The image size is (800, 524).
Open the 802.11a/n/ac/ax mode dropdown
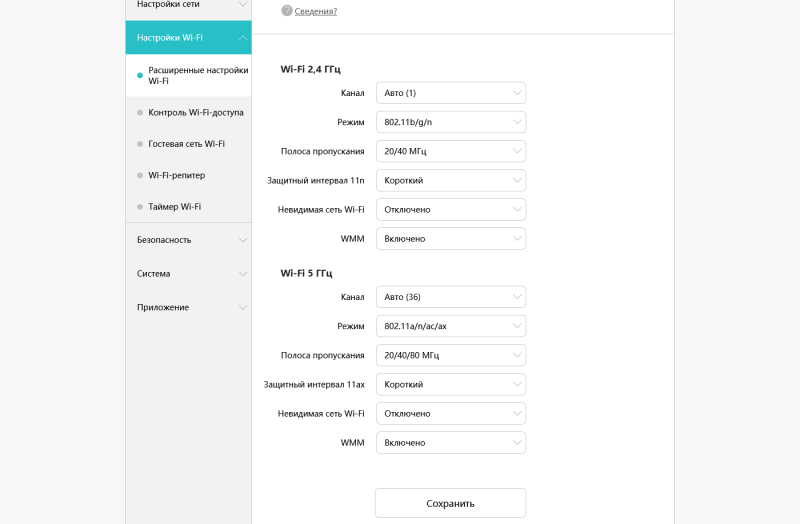(x=451, y=326)
